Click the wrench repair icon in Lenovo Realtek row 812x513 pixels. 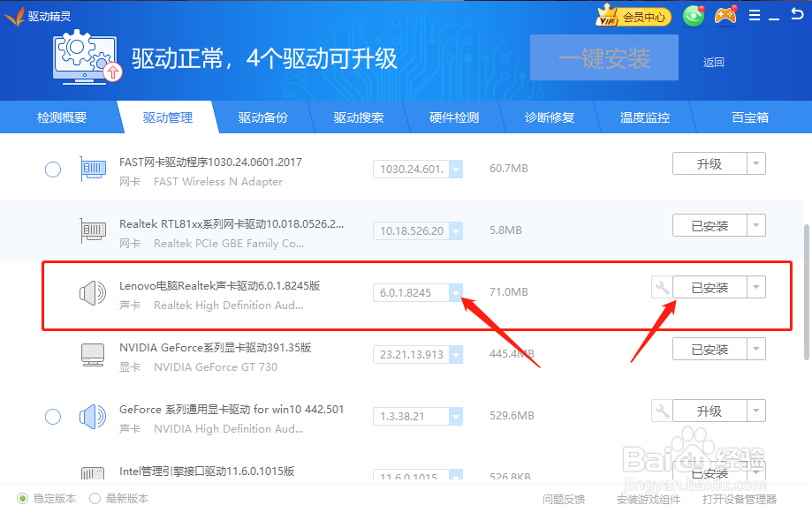(662, 287)
